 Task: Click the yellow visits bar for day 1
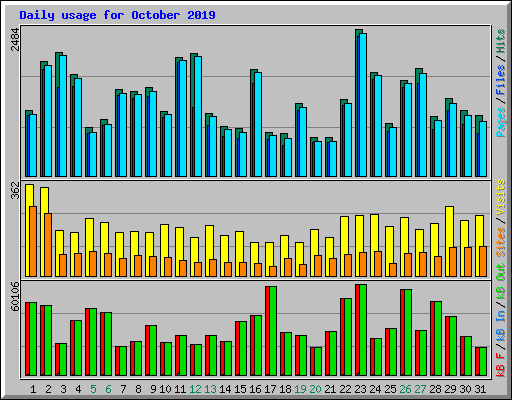29,230
